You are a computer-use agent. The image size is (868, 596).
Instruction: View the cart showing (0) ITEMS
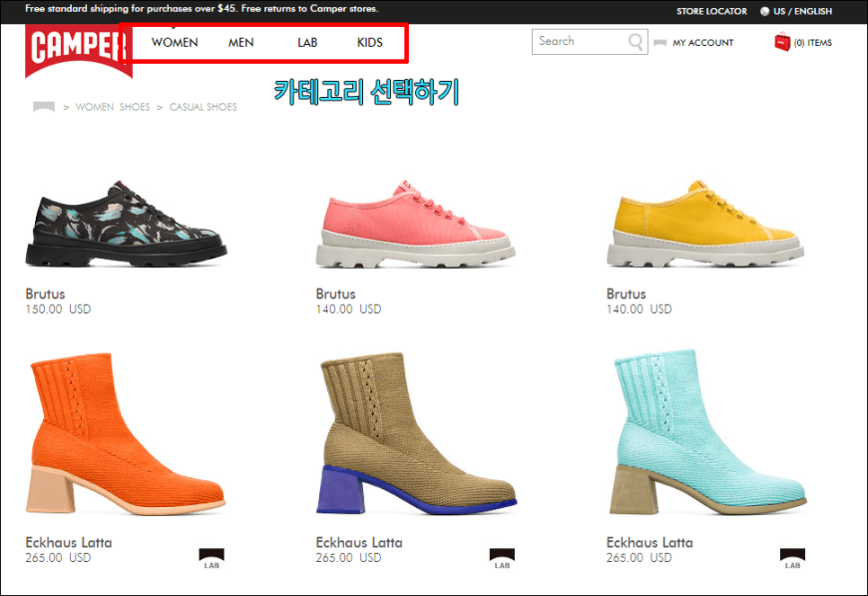pyautogui.click(x=813, y=43)
